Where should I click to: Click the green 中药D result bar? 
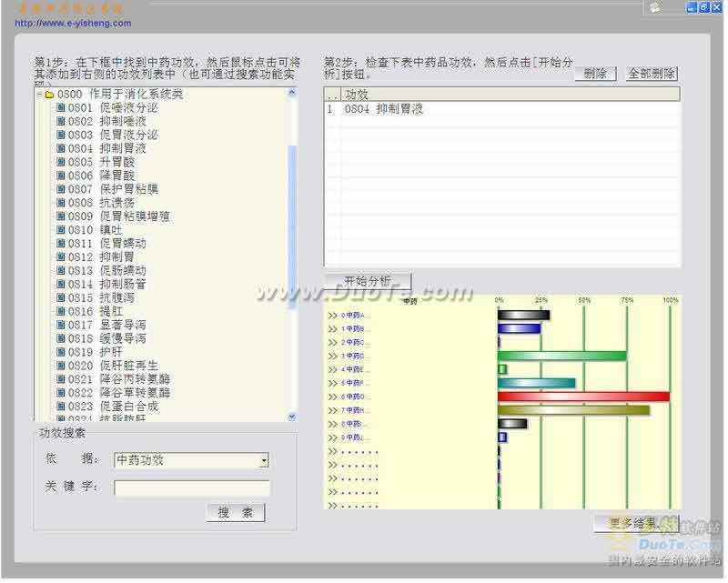pyautogui.click(x=561, y=356)
